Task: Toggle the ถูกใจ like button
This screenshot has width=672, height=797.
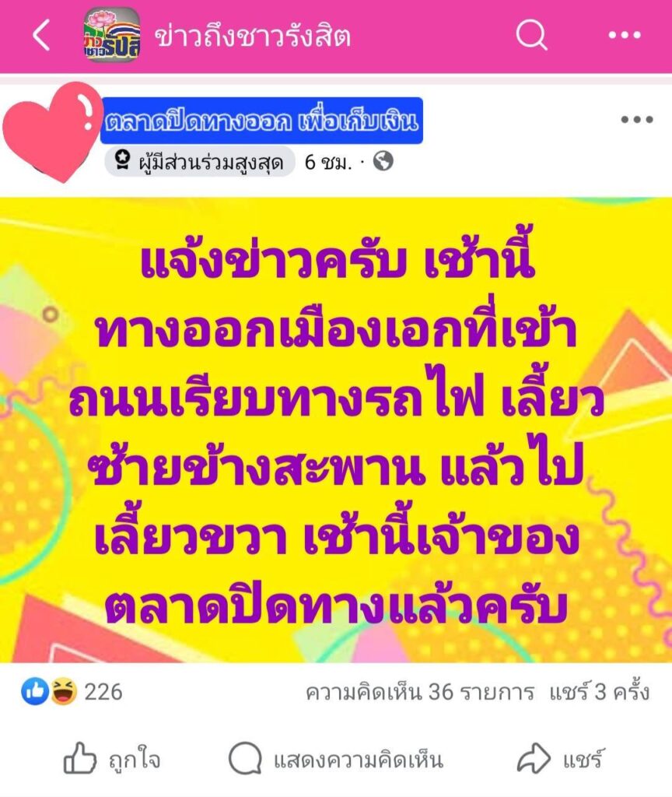Action: tap(112, 760)
